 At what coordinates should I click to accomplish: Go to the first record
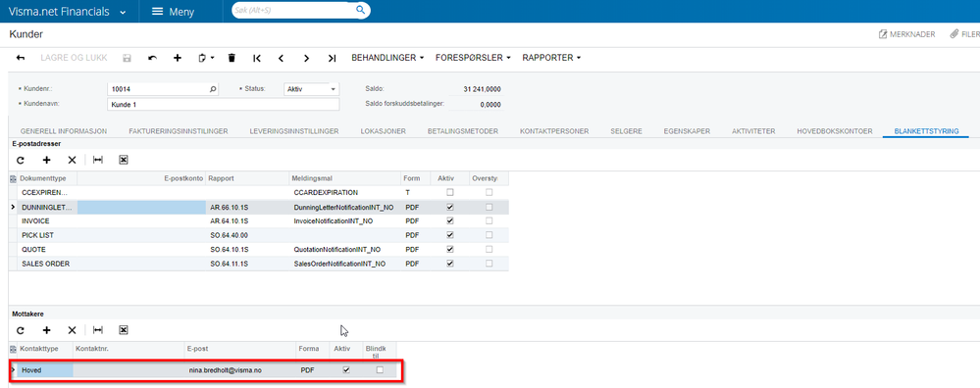pyautogui.click(x=257, y=58)
